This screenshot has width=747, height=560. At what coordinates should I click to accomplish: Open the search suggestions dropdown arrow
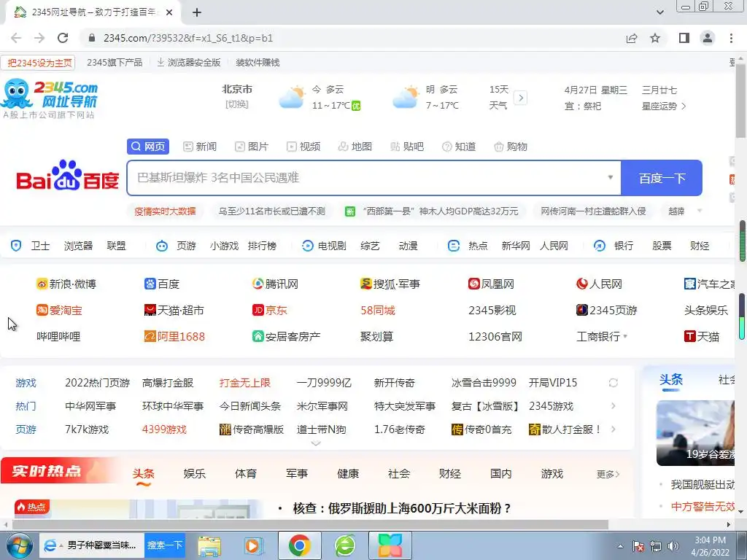[x=611, y=178]
